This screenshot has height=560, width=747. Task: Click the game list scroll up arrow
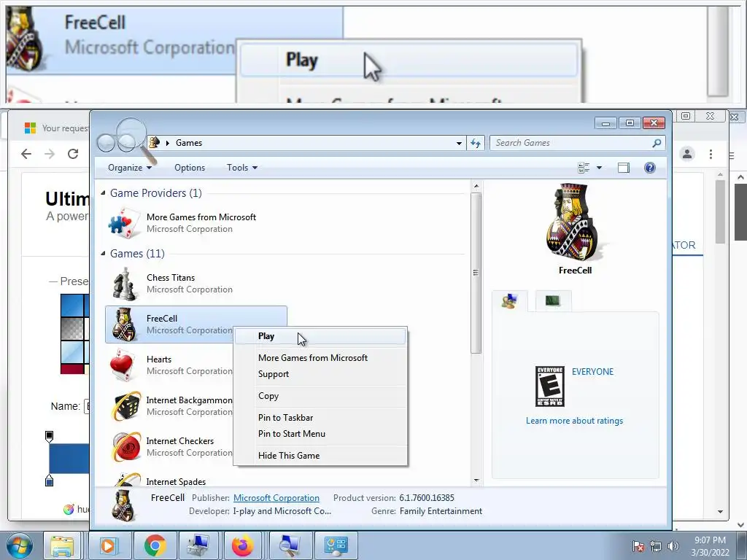pos(476,186)
